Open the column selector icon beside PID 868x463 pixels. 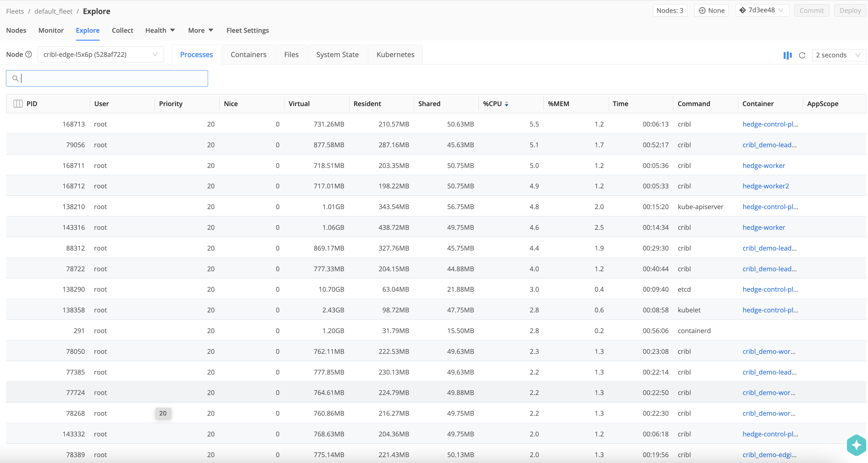[18, 104]
